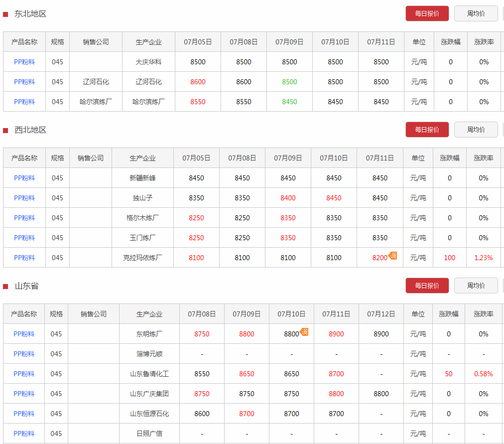
Task: Click the orange 调 tag beside 8200
Action: click(x=393, y=256)
